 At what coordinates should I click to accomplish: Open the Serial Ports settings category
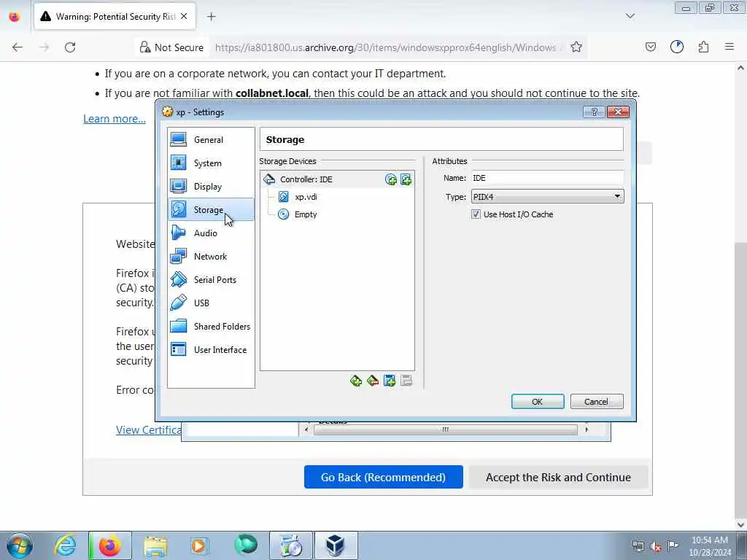click(x=211, y=279)
